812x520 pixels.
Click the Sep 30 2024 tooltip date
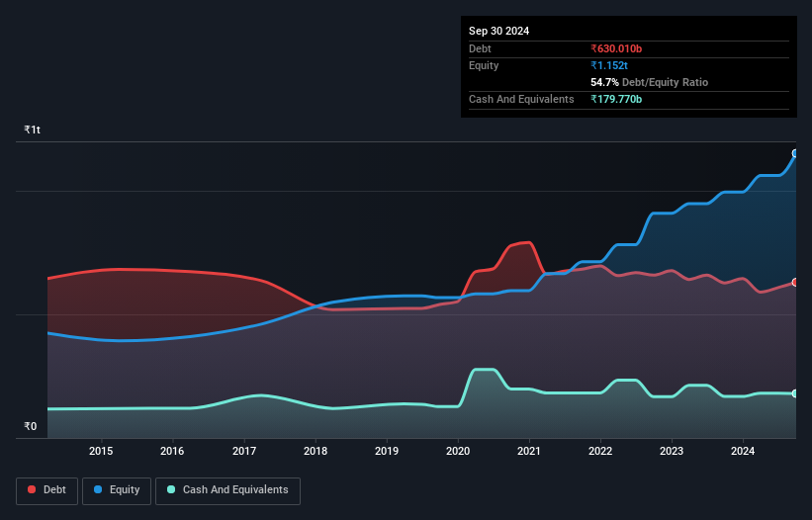pos(498,31)
